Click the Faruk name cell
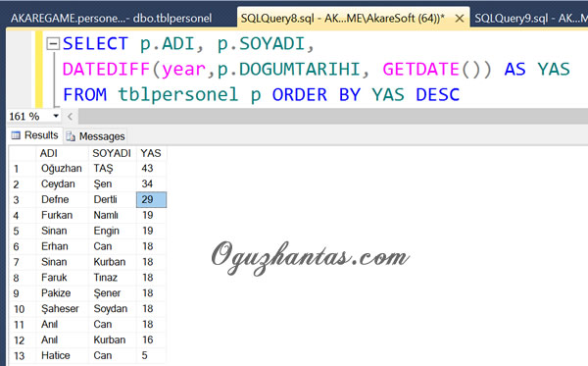The height and width of the screenshot is (366, 588). pos(63,278)
